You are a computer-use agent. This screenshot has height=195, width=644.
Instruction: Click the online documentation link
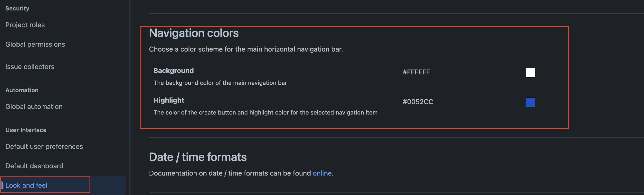322,173
